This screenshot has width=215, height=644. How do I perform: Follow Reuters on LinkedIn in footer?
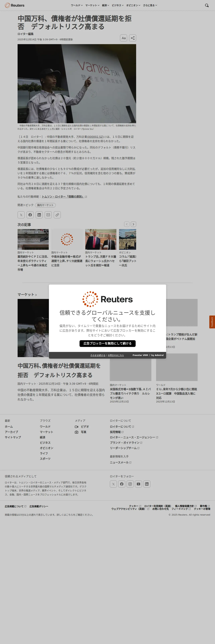[147, 484]
